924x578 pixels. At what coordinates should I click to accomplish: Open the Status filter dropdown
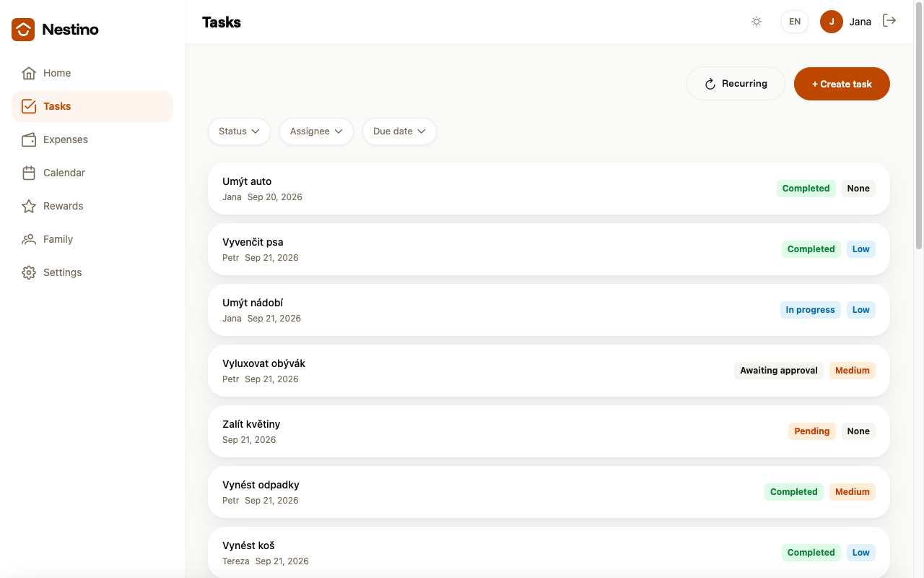[239, 131]
